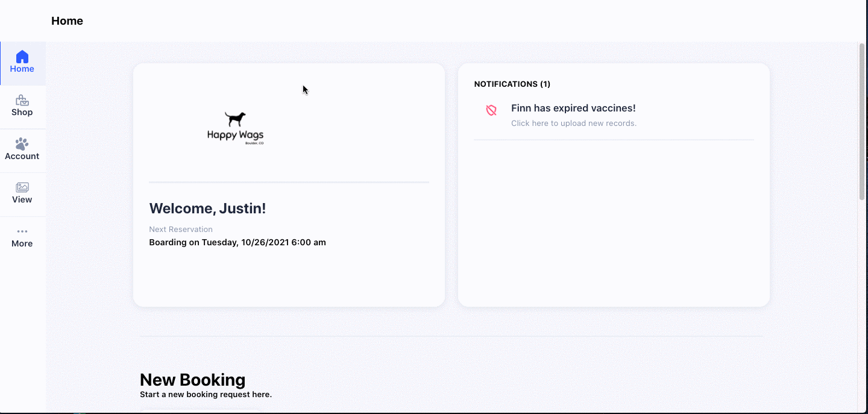The width and height of the screenshot is (868, 414).
Task: Open the Shop shopping-bag icon
Action: pos(22,100)
